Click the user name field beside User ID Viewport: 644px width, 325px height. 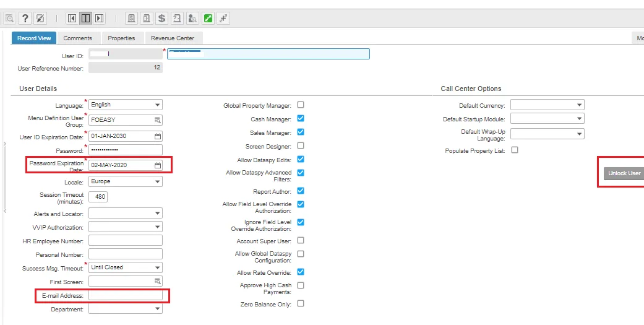pos(268,54)
